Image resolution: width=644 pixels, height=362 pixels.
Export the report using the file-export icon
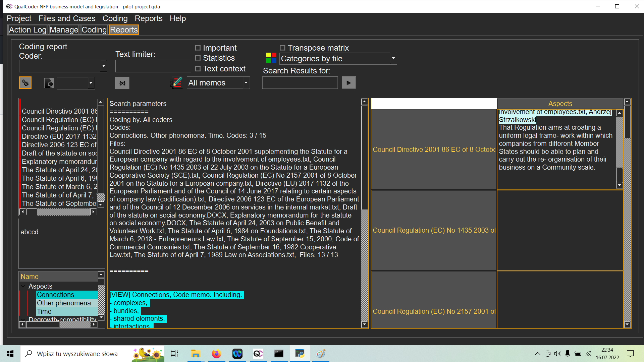[x=49, y=83]
